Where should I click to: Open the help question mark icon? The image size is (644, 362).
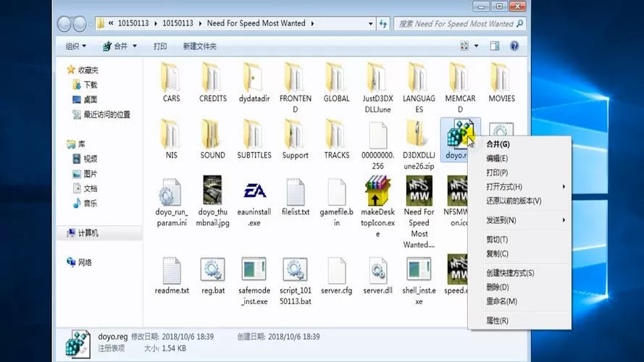514,46
